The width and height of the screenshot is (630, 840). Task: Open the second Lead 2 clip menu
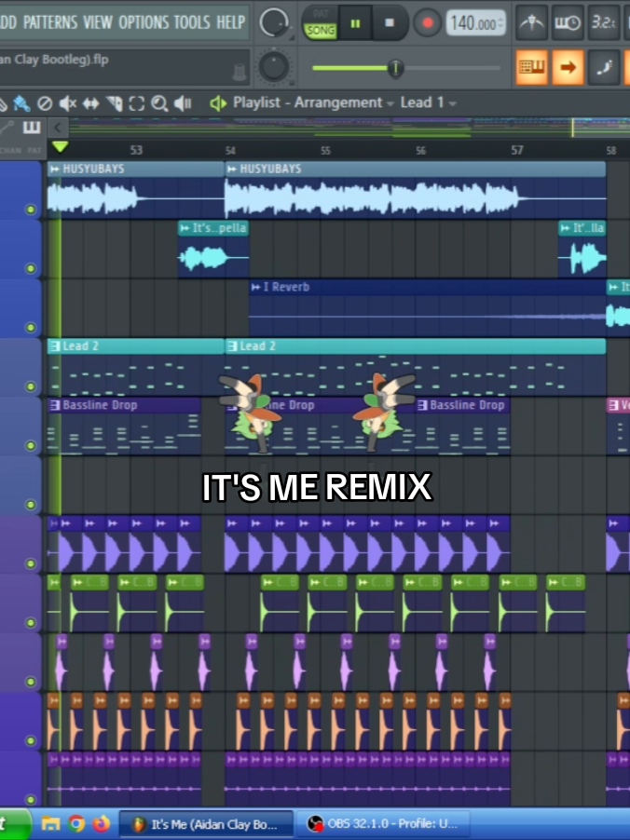coord(232,346)
